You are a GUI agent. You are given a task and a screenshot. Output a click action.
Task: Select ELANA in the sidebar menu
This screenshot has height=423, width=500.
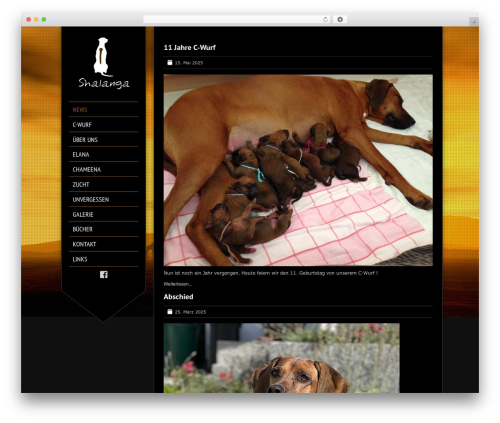coord(81,155)
